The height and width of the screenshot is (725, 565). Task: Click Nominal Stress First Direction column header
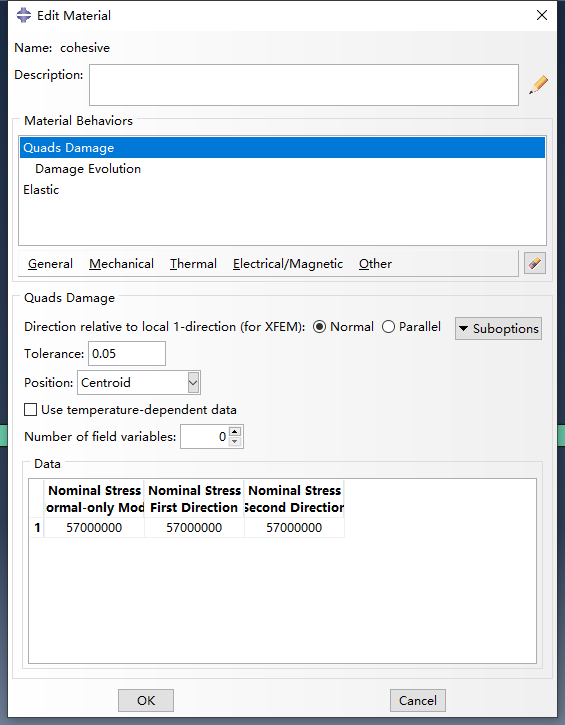(x=194, y=499)
